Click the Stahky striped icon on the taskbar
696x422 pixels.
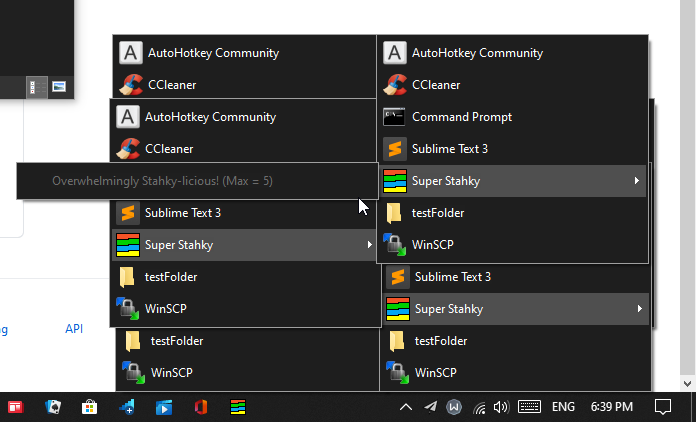tap(238, 407)
